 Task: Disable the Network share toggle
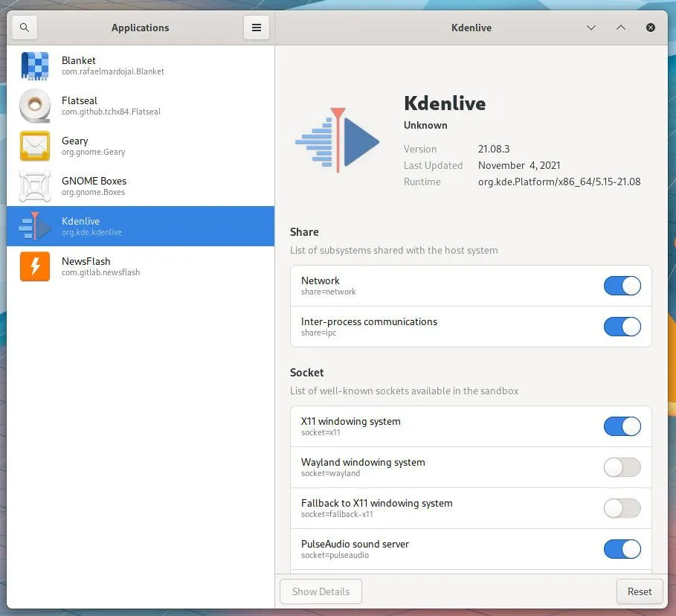622,286
